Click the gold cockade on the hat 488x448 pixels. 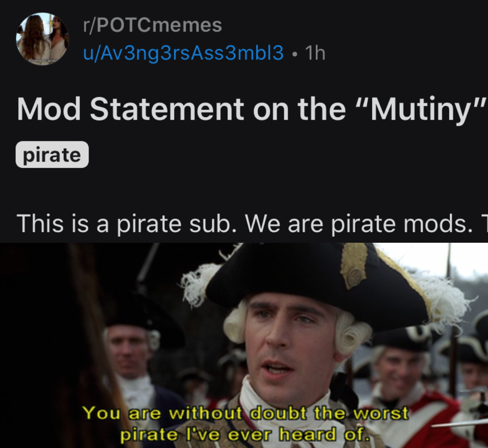(354, 266)
